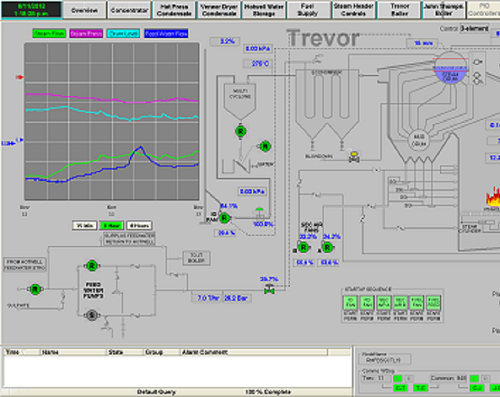
Task: Toggle the Drum Level trend pen
Action: click(123, 33)
